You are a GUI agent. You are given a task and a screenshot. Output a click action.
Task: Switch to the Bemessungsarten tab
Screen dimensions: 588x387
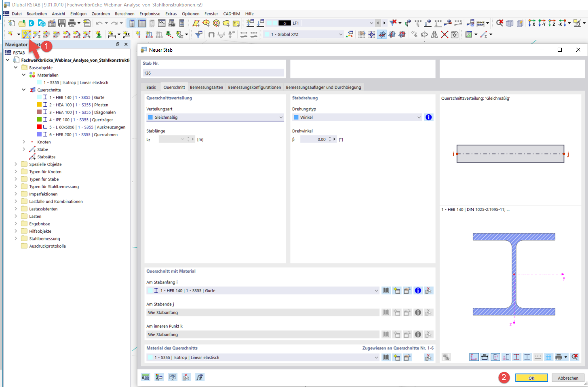pyautogui.click(x=207, y=87)
